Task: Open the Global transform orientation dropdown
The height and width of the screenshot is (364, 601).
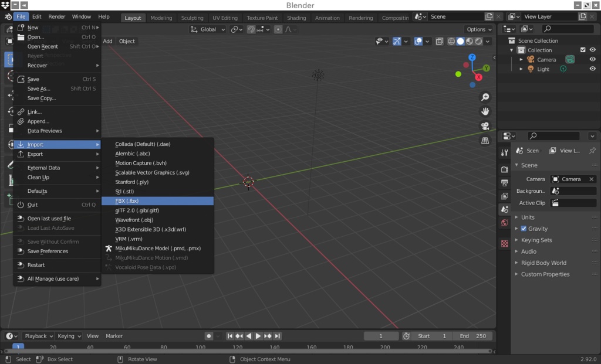Action: coord(208,29)
